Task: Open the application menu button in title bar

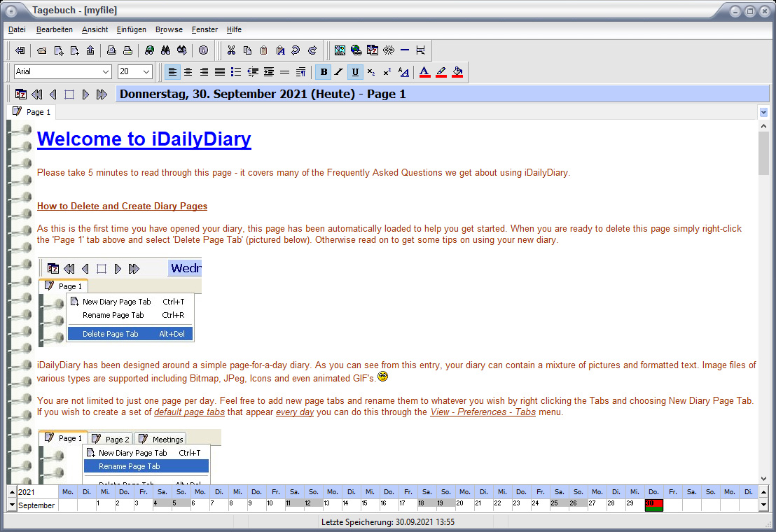Action: coord(11,10)
